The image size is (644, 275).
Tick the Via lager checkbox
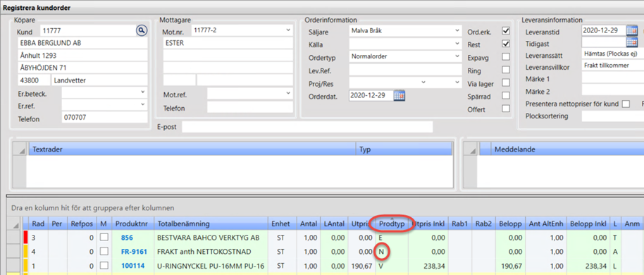506,83
